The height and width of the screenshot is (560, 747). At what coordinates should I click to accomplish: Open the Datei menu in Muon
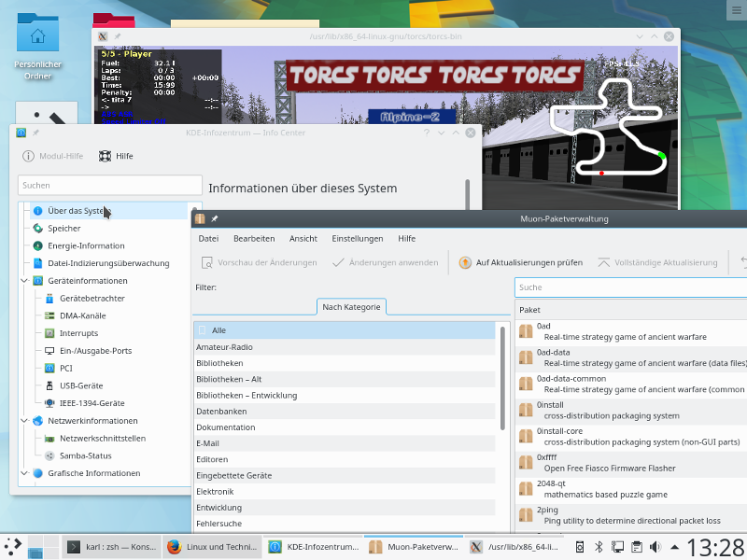coord(208,239)
